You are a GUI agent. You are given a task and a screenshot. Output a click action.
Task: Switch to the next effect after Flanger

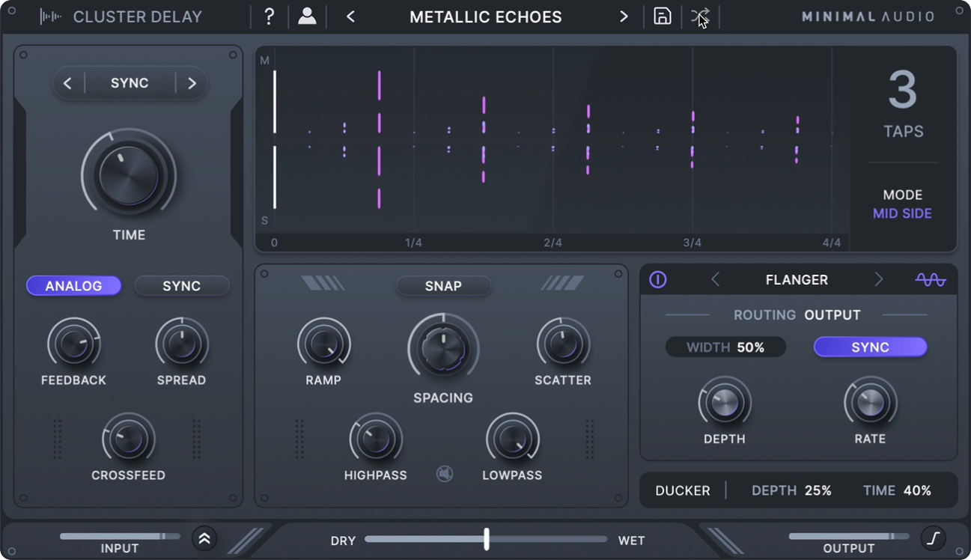point(879,279)
